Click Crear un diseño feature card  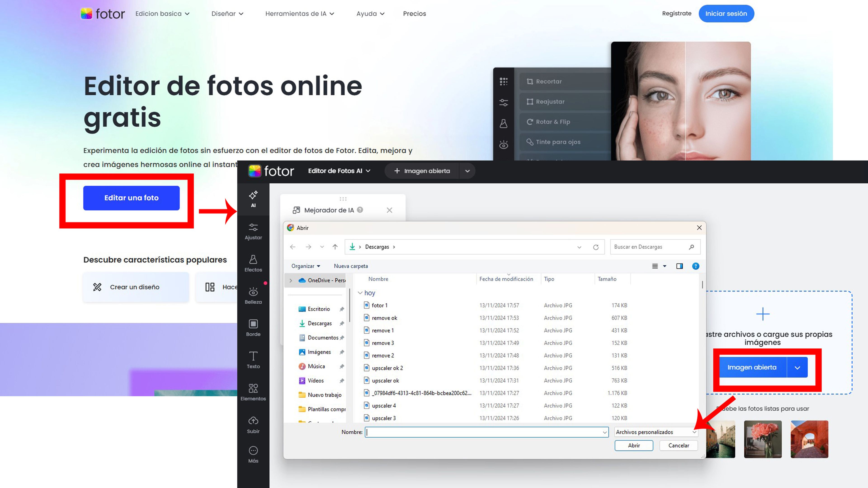pos(136,287)
